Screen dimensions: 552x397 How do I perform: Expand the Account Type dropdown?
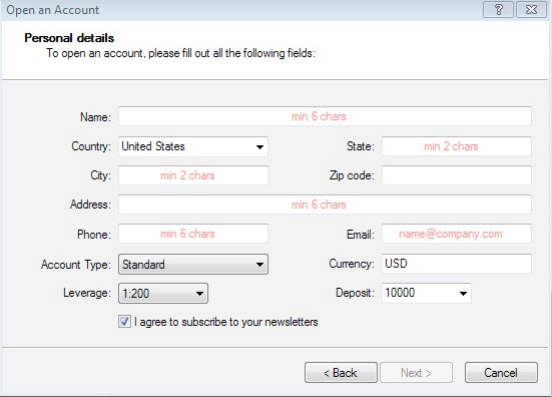click(193, 264)
